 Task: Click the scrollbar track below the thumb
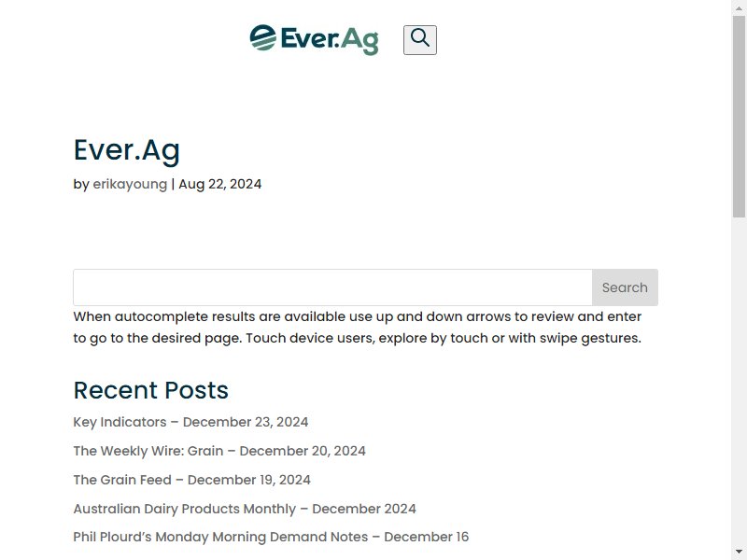(x=739, y=381)
